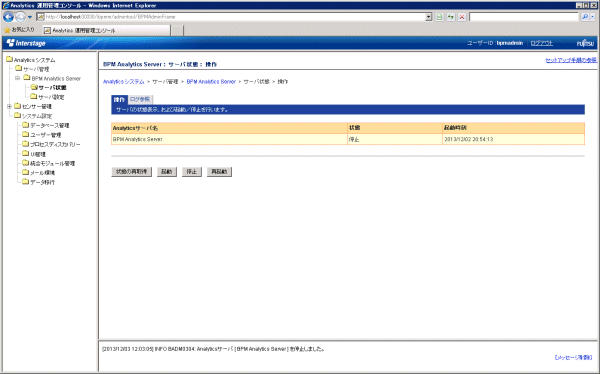
Task: Open the setup procedure reference link
Action: [571, 60]
